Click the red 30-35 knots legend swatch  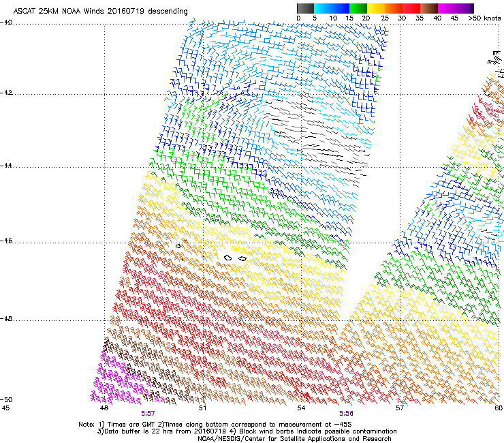pyautogui.click(x=411, y=8)
